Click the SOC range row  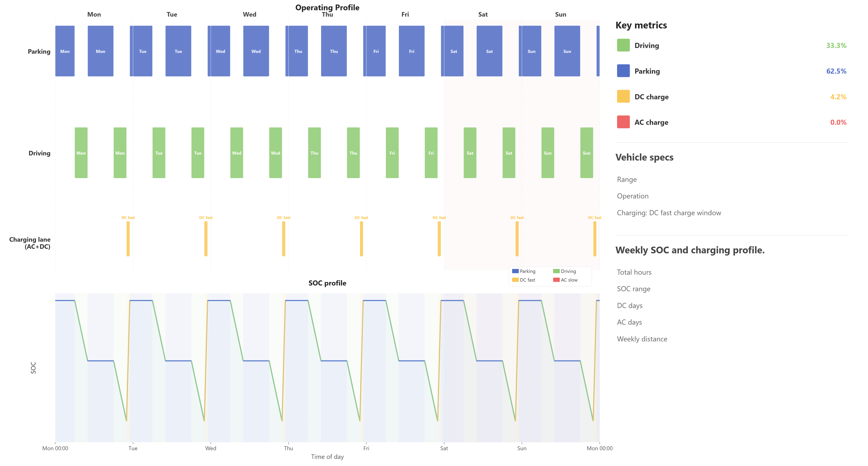click(633, 289)
